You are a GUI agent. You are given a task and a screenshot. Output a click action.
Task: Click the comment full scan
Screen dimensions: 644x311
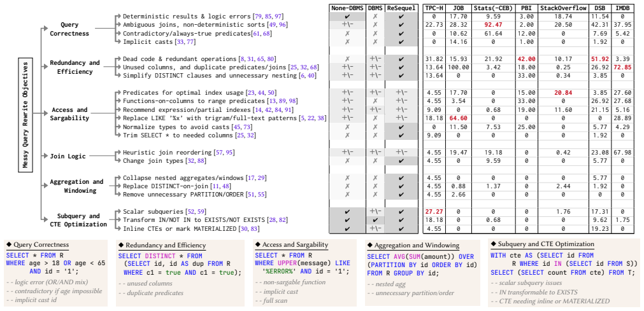point(270,301)
